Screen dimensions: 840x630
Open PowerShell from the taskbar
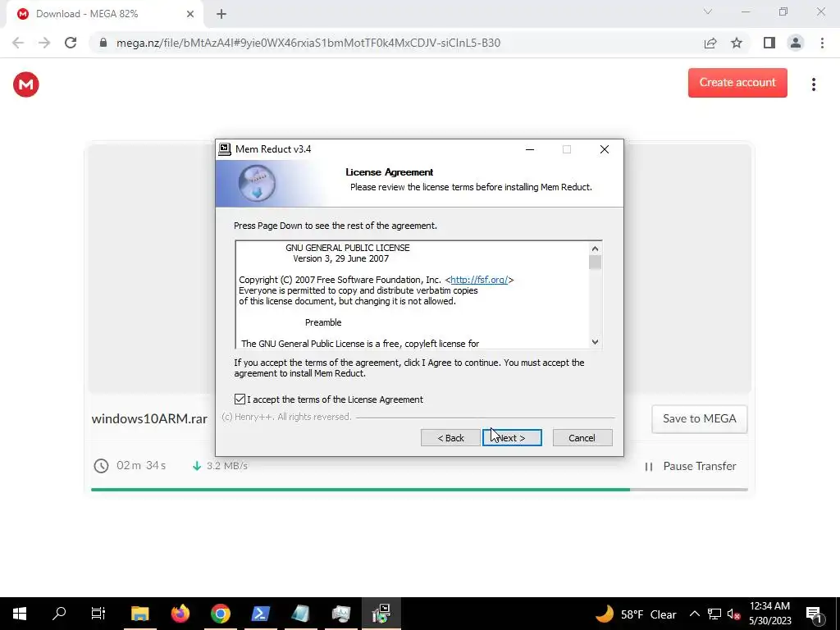pos(260,614)
